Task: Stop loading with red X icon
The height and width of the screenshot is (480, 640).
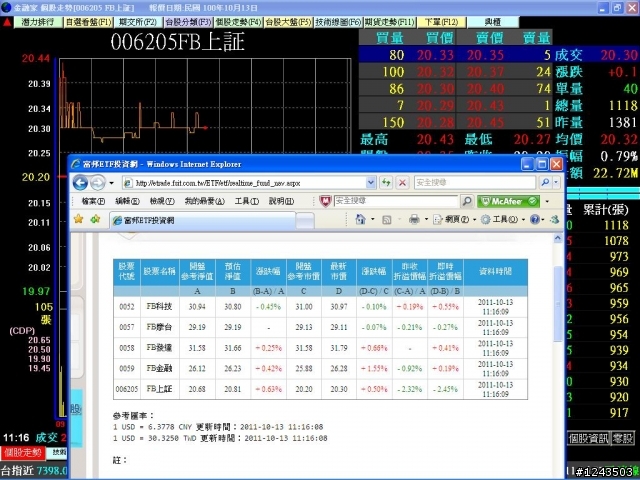Action: pyautogui.click(x=402, y=182)
